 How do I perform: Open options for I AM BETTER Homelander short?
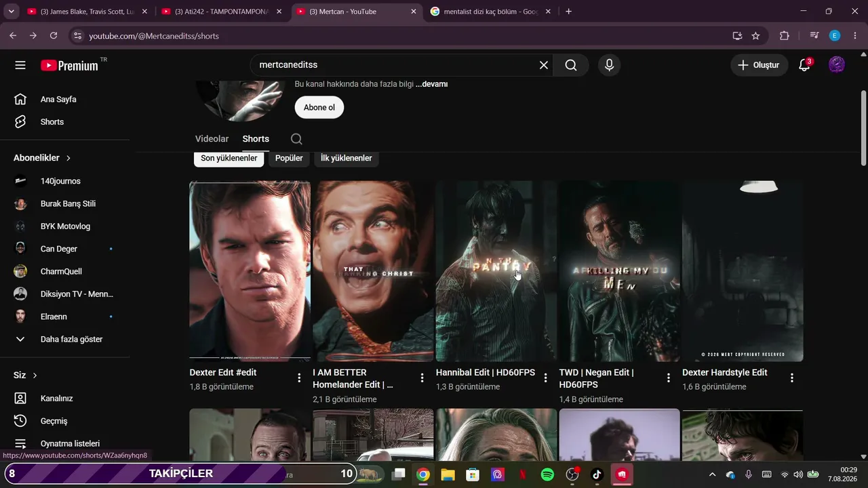pyautogui.click(x=422, y=378)
